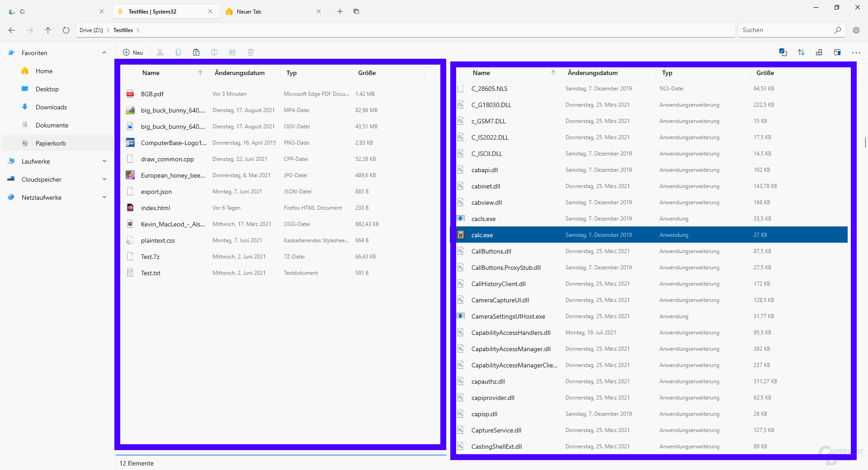Toggle the preview pane
The height and width of the screenshot is (470, 868).
[837, 52]
